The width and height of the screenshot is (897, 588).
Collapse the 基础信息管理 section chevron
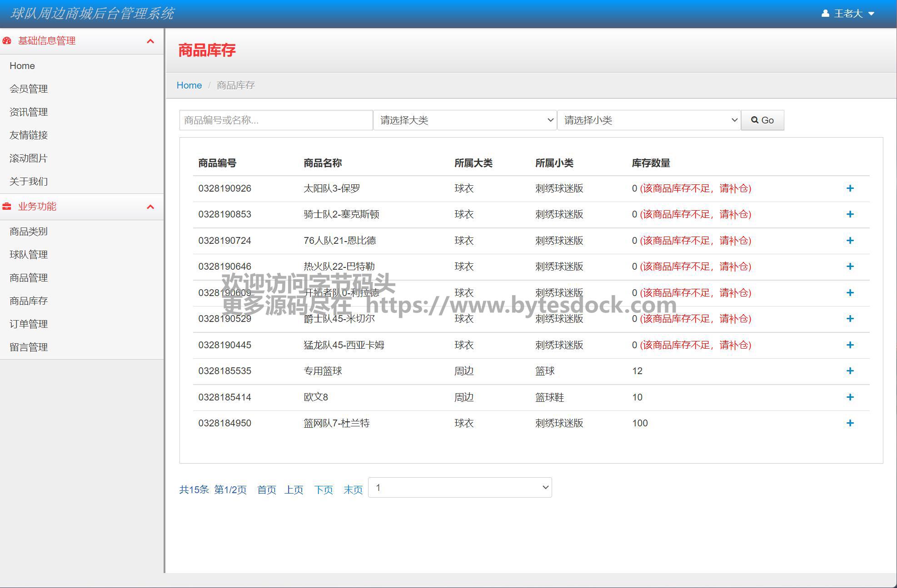click(150, 41)
